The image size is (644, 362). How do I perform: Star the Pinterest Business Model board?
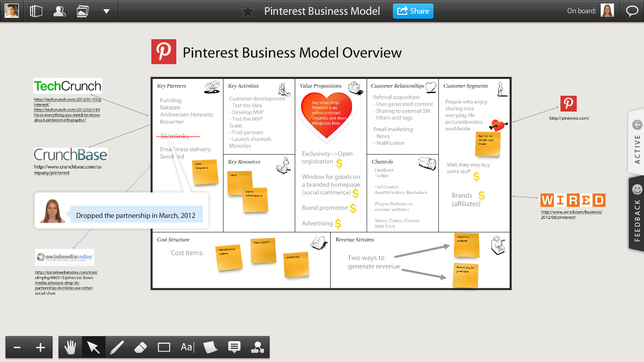[248, 11]
